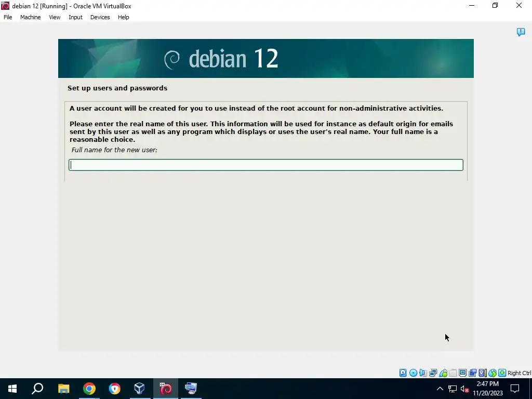This screenshot has height=399, width=532.
Task: Show hidden system tray icons
Action: pyautogui.click(x=440, y=389)
